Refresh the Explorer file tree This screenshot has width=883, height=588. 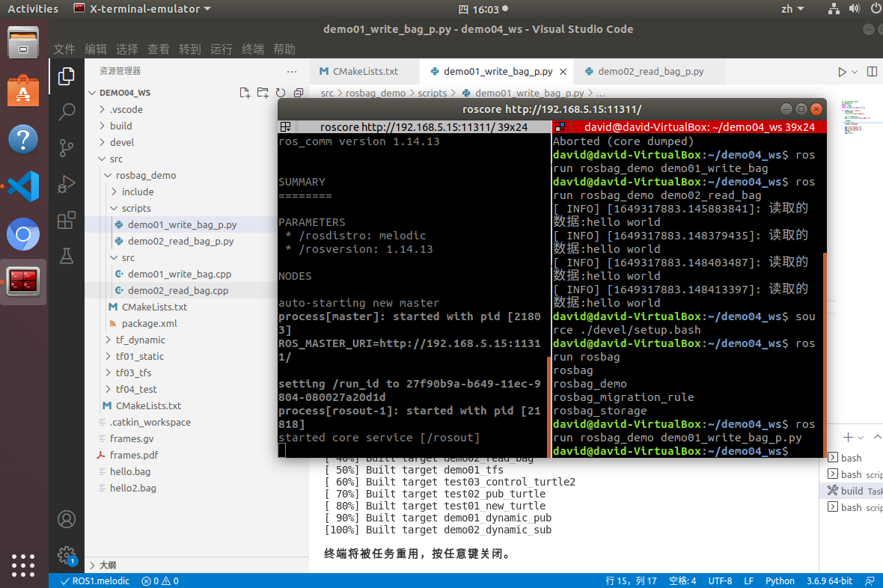(x=281, y=92)
